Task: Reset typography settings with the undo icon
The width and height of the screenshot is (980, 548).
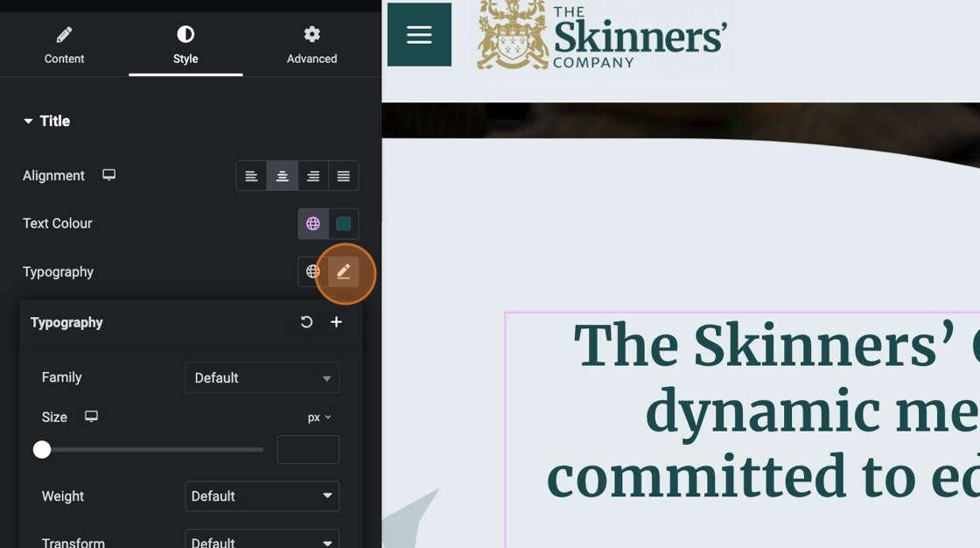Action: point(306,322)
